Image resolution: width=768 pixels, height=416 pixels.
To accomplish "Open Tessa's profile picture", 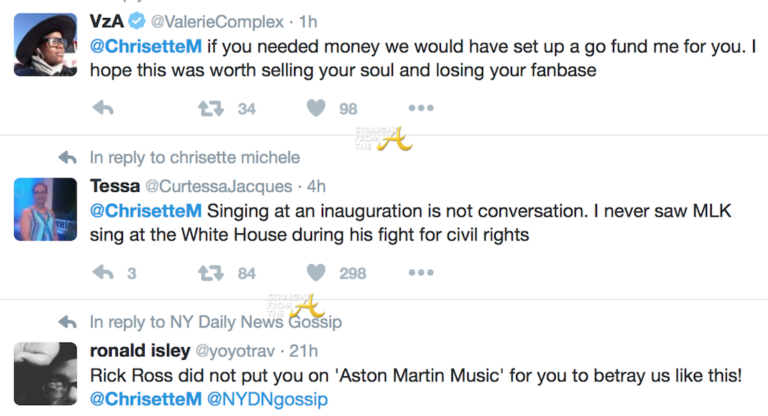I will (x=46, y=209).
